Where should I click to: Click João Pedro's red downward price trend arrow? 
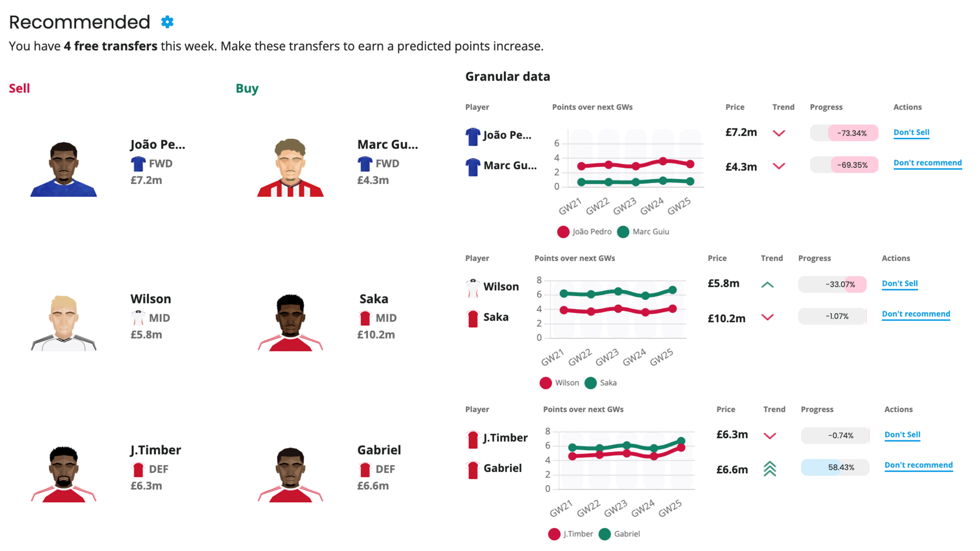click(x=778, y=133)
